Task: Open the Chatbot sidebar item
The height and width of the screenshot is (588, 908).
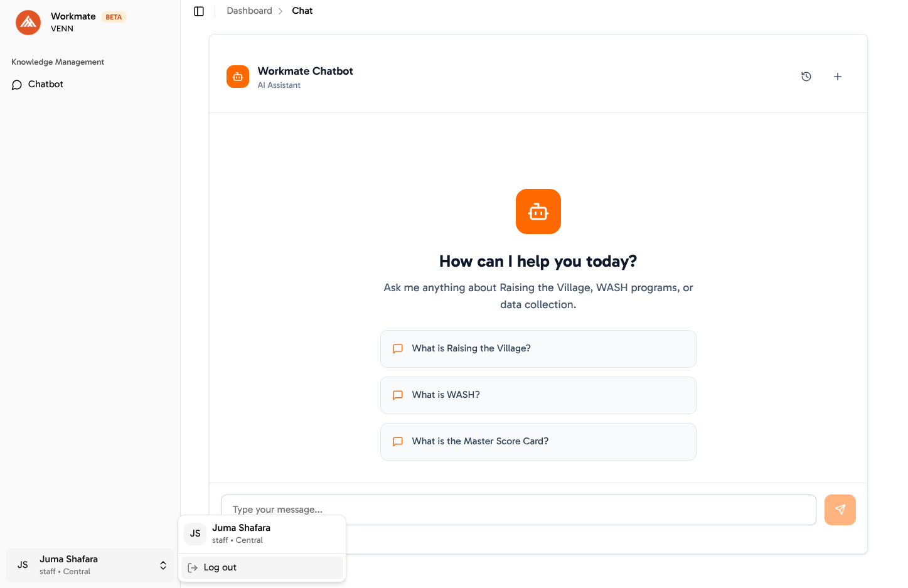Action: [90, 84]
